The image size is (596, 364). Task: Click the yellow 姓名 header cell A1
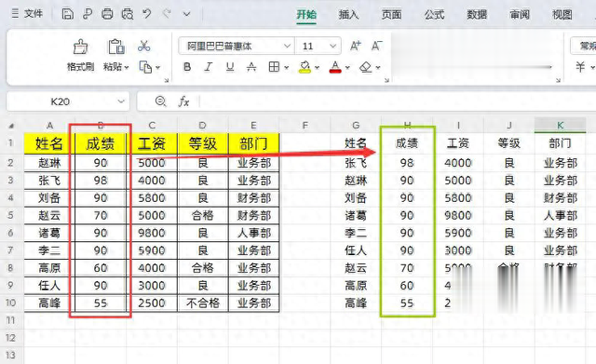click(x=49, y=143)
